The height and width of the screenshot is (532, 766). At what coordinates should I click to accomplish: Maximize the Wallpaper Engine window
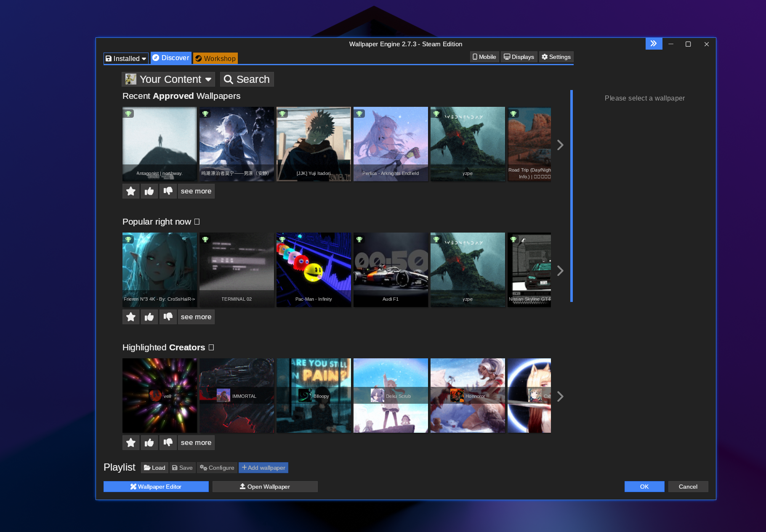pos(688,44)
